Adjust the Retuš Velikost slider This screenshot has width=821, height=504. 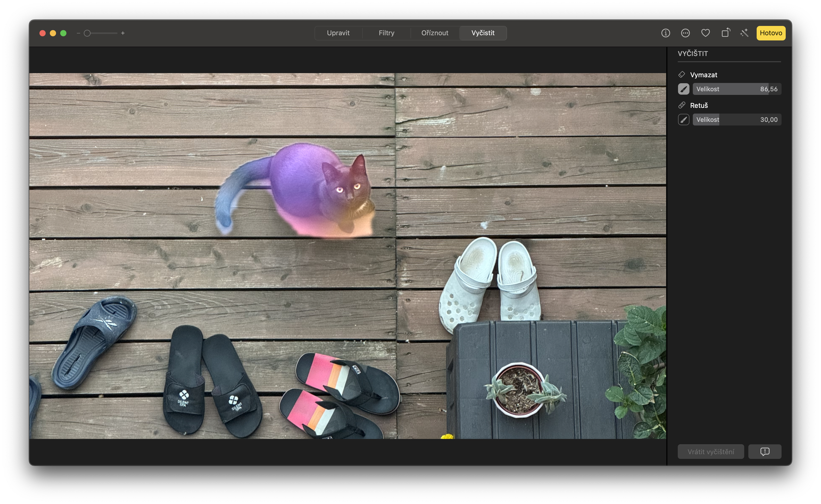pos(737,120)
